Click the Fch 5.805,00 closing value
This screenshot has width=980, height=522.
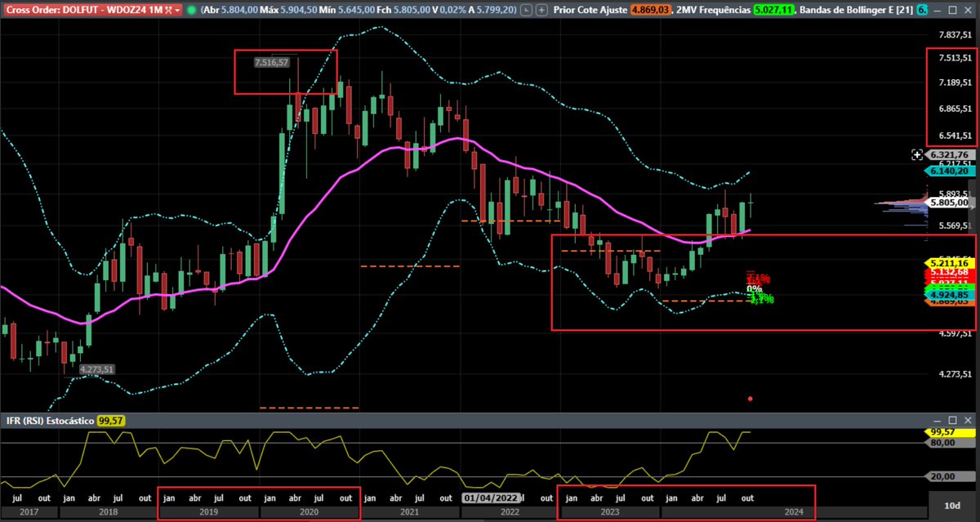coord(413,10)
